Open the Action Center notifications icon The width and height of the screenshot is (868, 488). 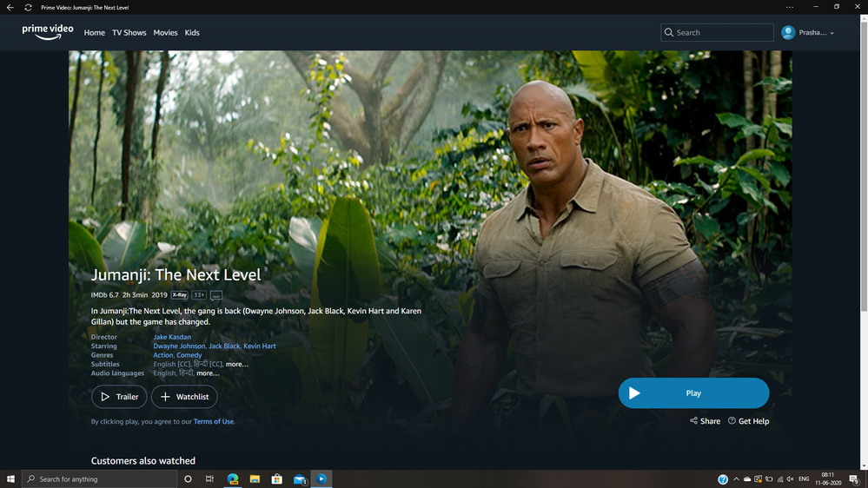854,479
